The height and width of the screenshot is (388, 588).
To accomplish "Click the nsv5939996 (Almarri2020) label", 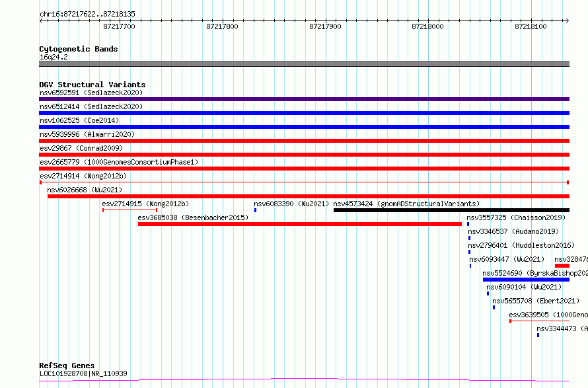I will pyautogui.click(x=87, y=134).
